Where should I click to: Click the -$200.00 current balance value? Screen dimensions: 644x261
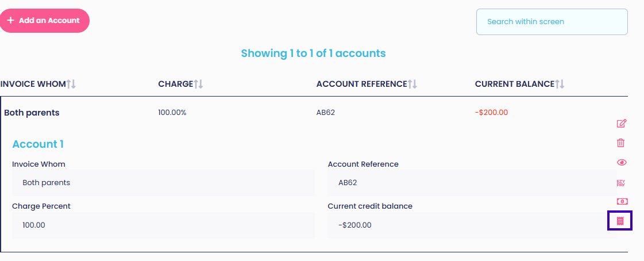click(x=491, y=112)
